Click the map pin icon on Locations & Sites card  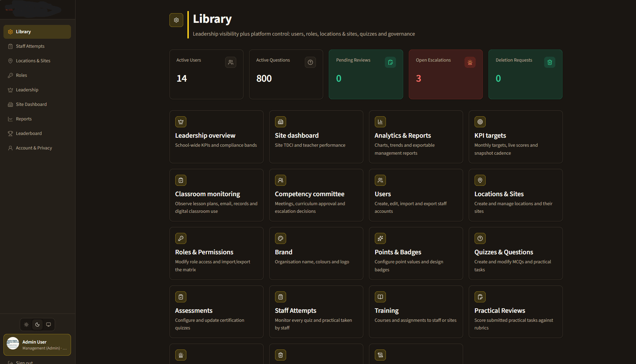[x=480, y=180]
